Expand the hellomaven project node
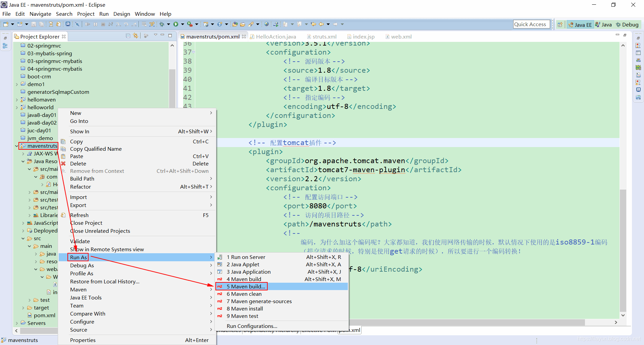 (17, 100)
